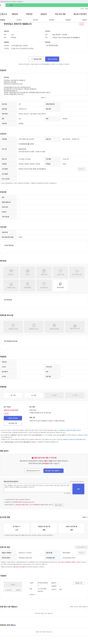The height and width of the screenshot is (644, 88).
Task: Switch to the 복리후생 section tab
Action: [52, 20]
